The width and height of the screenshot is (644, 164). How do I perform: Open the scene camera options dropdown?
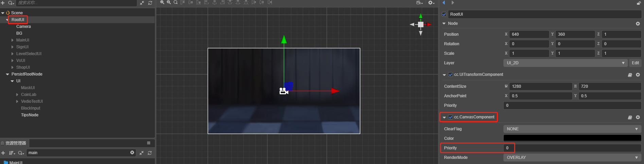coord(419,2)
